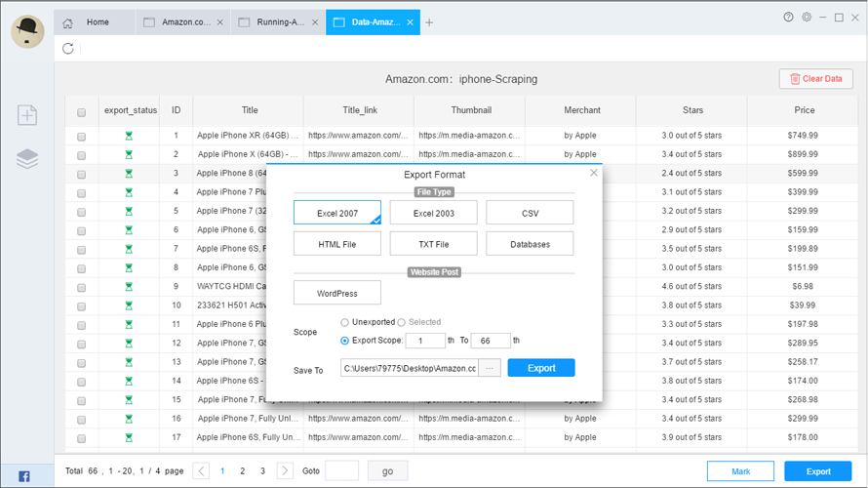Add a new tab with plus icon
Screen dimensions: 868x488
click(x=429, y=22)
